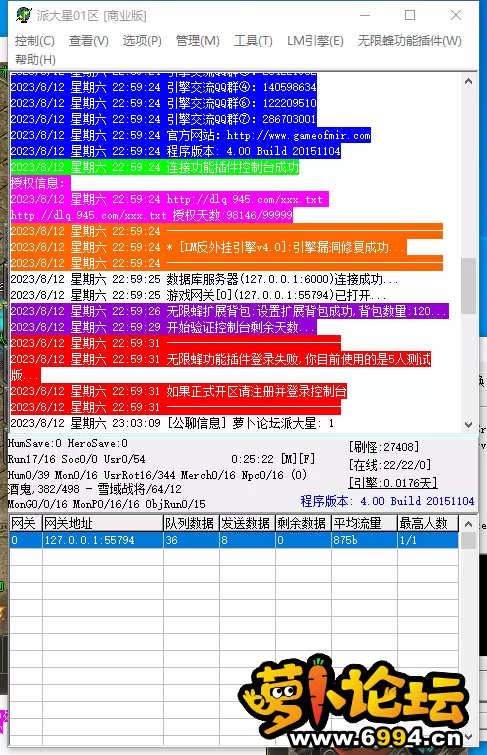Screen dimensions: 487x755
Task: Click the [公聊信息] 萝卜论坛派大星 log line
Action: [x=172, y=423]
